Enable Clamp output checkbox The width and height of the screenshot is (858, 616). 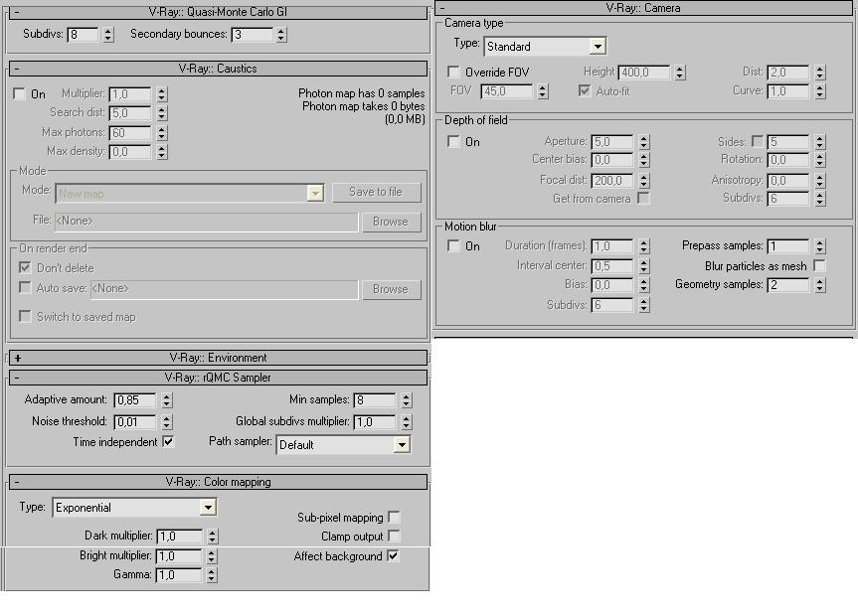click(x=394, y=537)
